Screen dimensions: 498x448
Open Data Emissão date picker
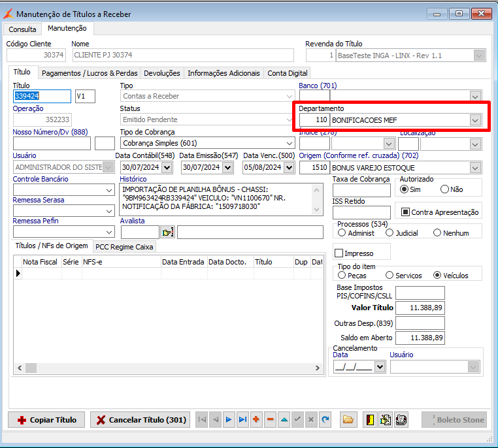227,167
